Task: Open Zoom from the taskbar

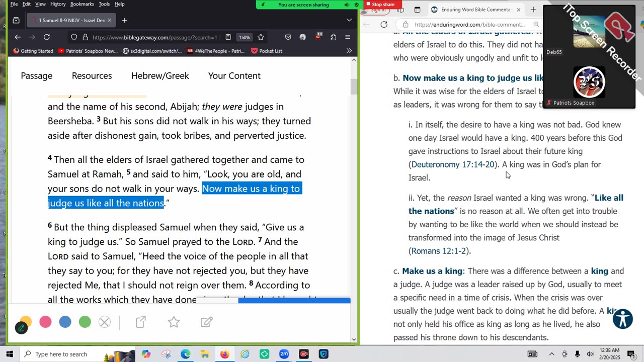Action: click(284, 354)
